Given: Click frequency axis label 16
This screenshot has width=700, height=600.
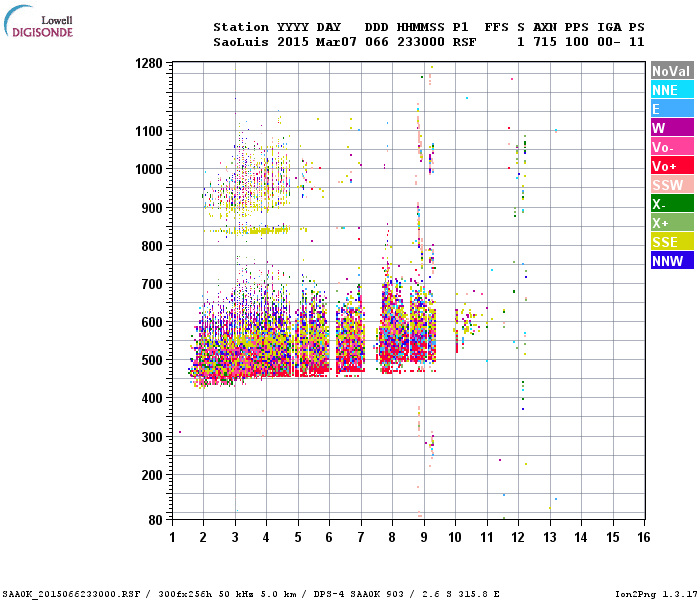Looking at the screenshot, I should click(644, 537).
